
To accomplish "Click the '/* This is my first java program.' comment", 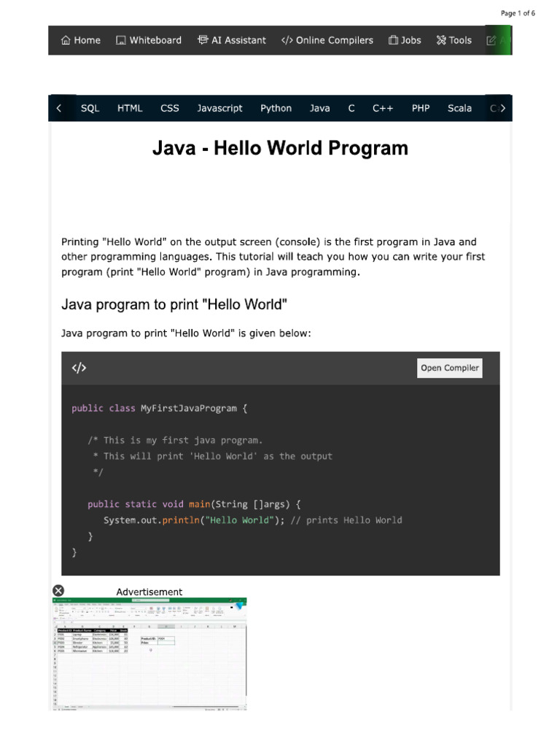I will 175,440.
